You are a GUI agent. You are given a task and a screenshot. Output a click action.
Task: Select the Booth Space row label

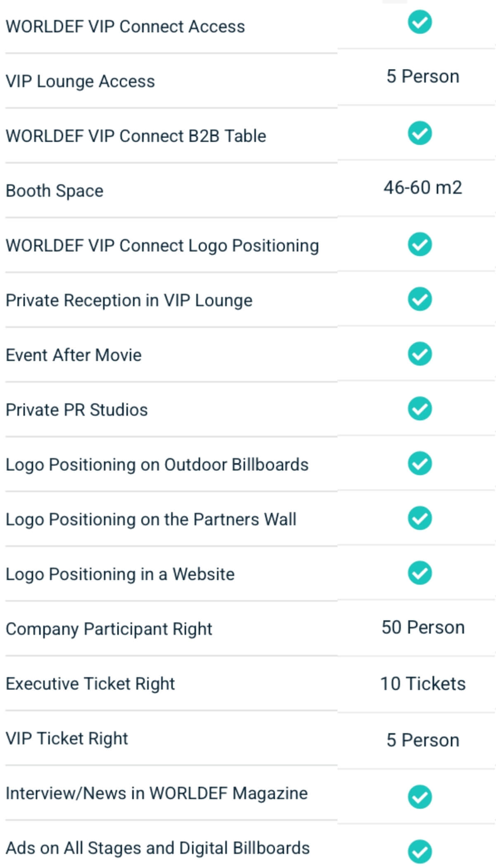pyautogui.click(x=55, y=191)
